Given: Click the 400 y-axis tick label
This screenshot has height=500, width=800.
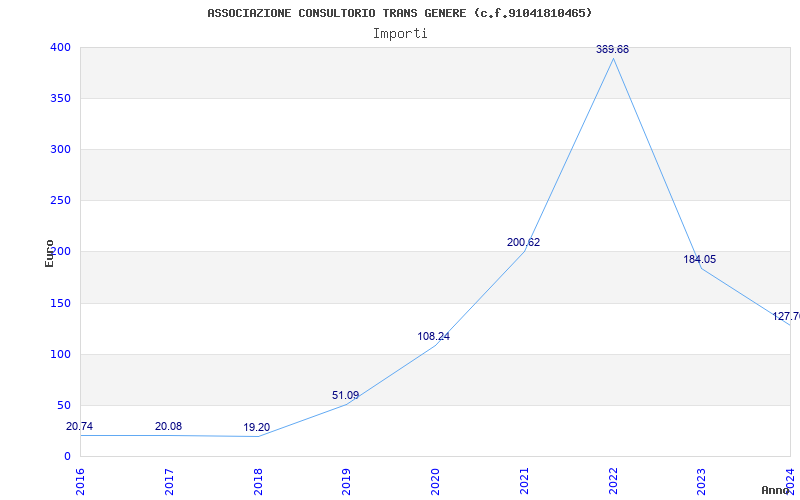Looking at the screenshot, I should coord(60,47).
